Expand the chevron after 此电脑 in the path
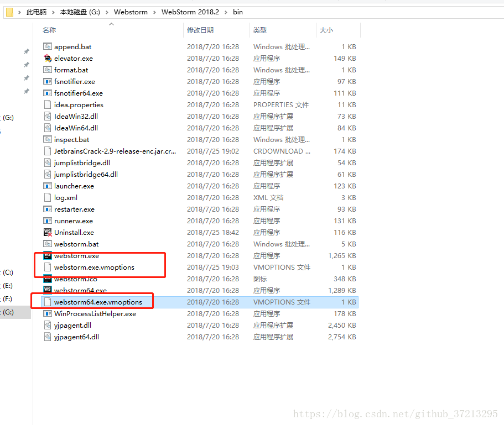 click(x=53, y=12)
